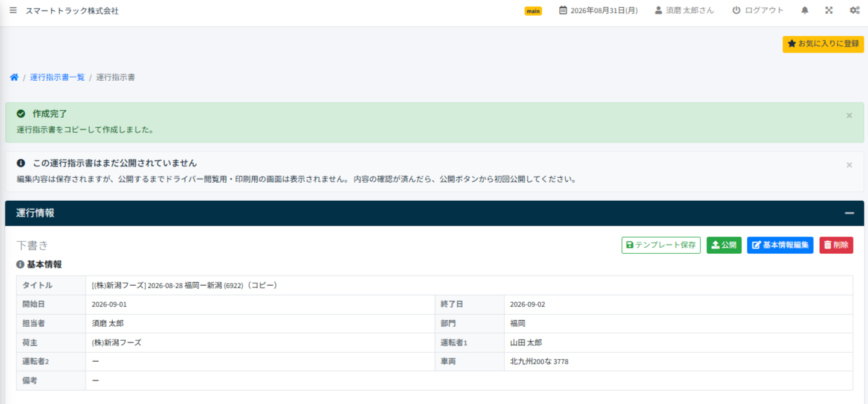
Task: Open the 須磨 太郎さん user menu
Action: 684,10
